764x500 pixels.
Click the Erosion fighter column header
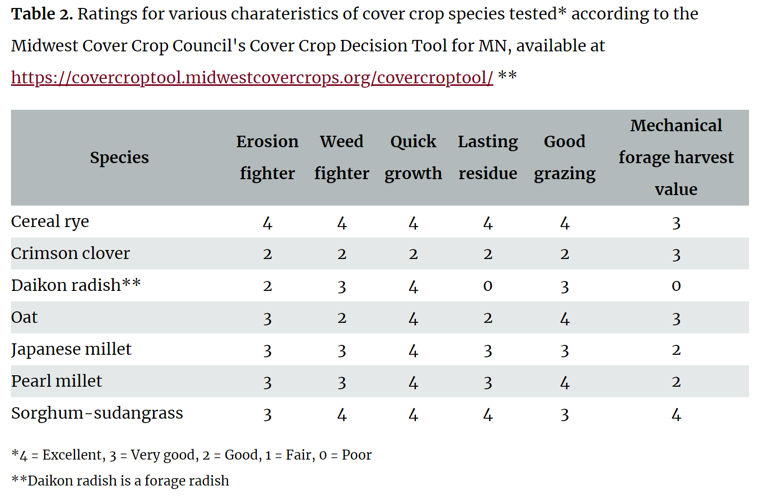tap(267, 158)
